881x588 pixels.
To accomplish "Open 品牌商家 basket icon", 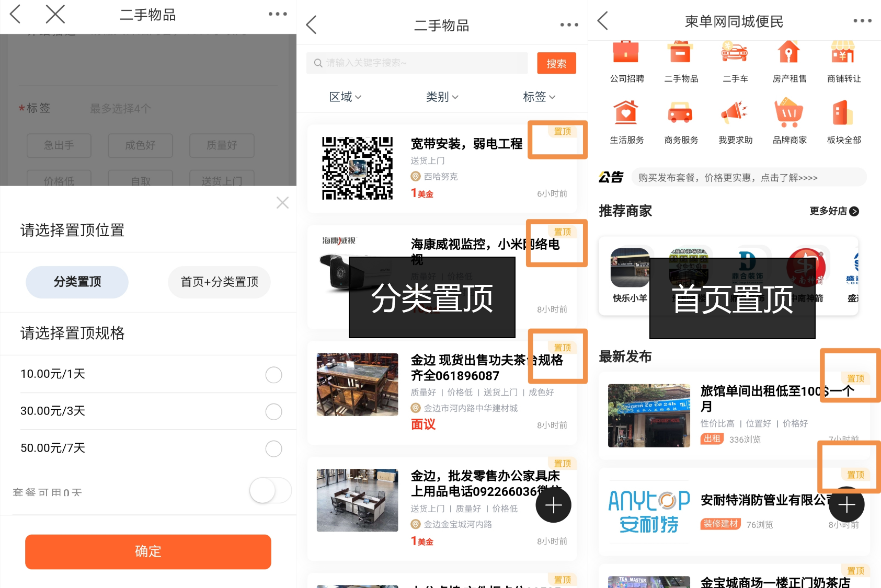I will pos(789,112).
